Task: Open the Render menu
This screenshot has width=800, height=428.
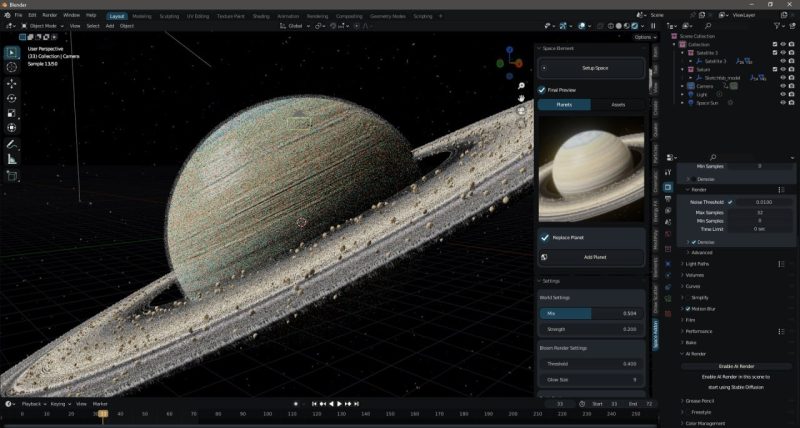Action: (x=52, y=16)
